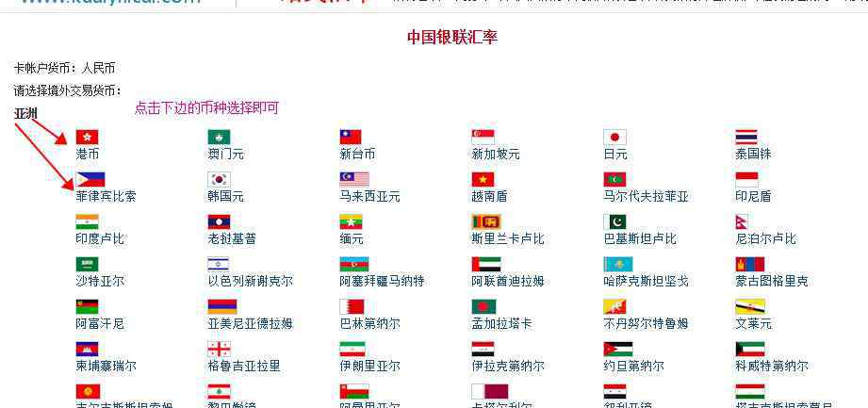Click the Israel flag icon
This screenshot has height=408, width=868.
pyautogui.click(x=219, y=265)
